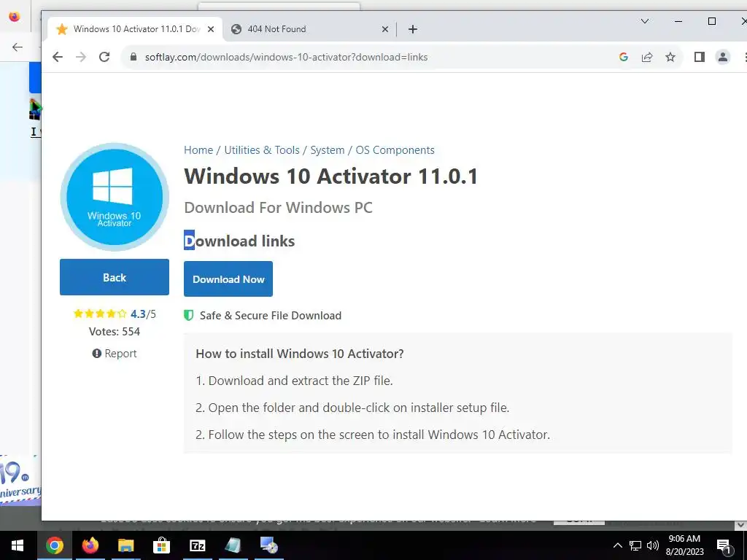Open Firefox from the taskbar
This screenshot has width=747, height=560.
[x=90, y=545]
